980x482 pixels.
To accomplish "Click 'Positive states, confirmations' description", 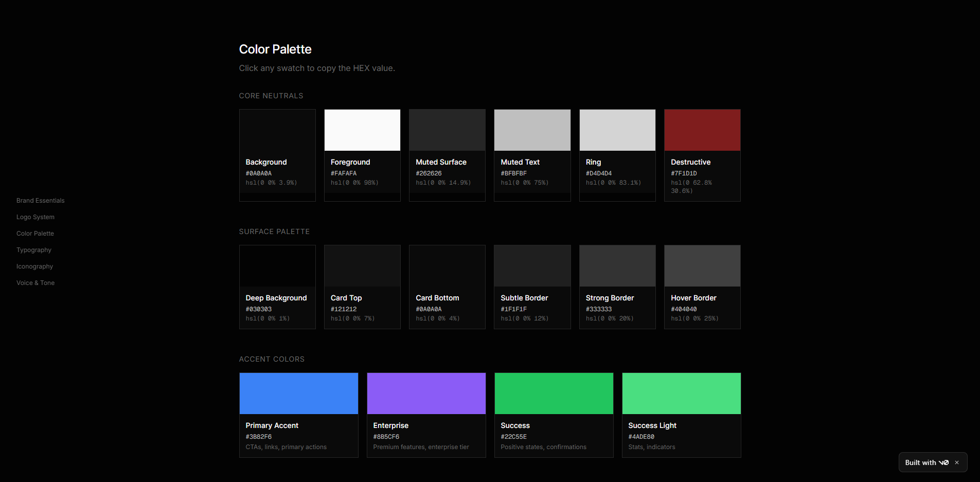I will [x=544, y=447].
